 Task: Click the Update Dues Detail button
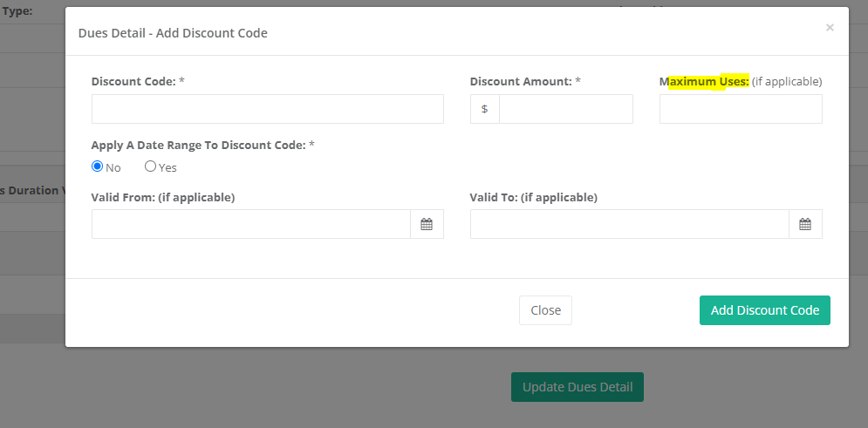coord(577,387)
